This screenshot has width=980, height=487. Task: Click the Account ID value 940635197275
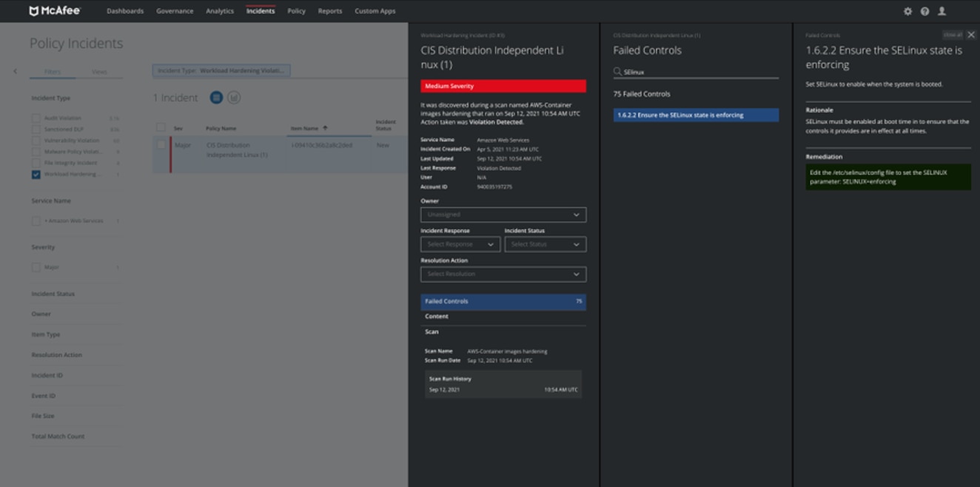(x=494, y=187)
